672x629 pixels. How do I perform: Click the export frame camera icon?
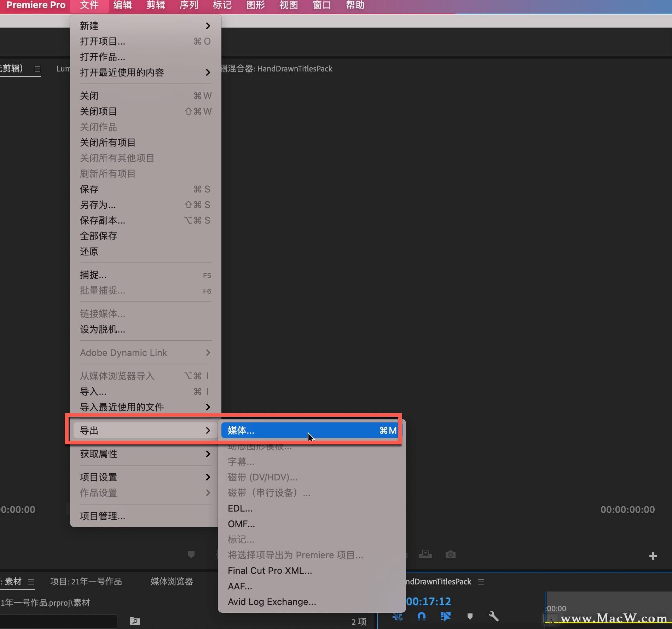click(450, 554)
